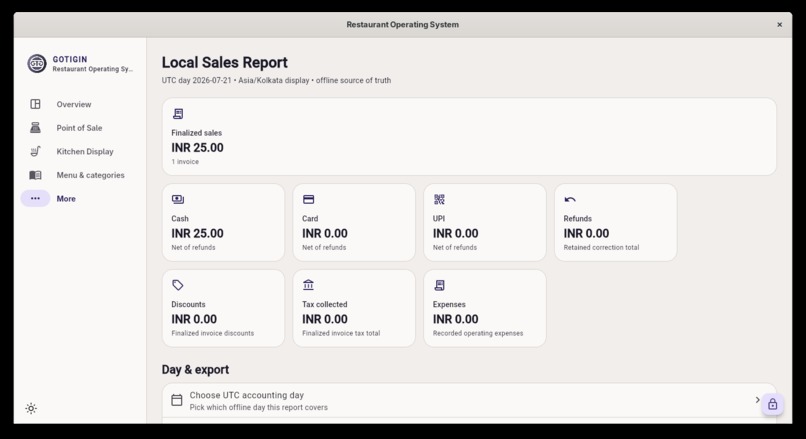Click the Discounts INR 0.00 amount

(194, 320)
